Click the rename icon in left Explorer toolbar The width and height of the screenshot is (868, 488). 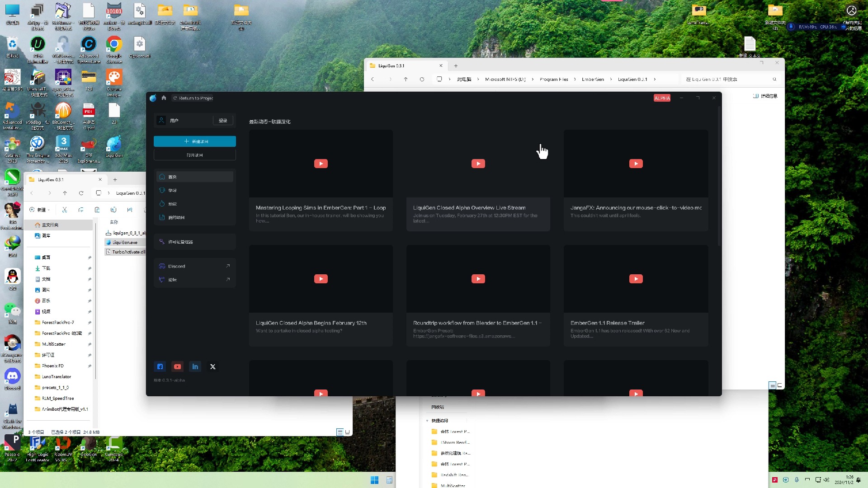(x=113, y=210)
